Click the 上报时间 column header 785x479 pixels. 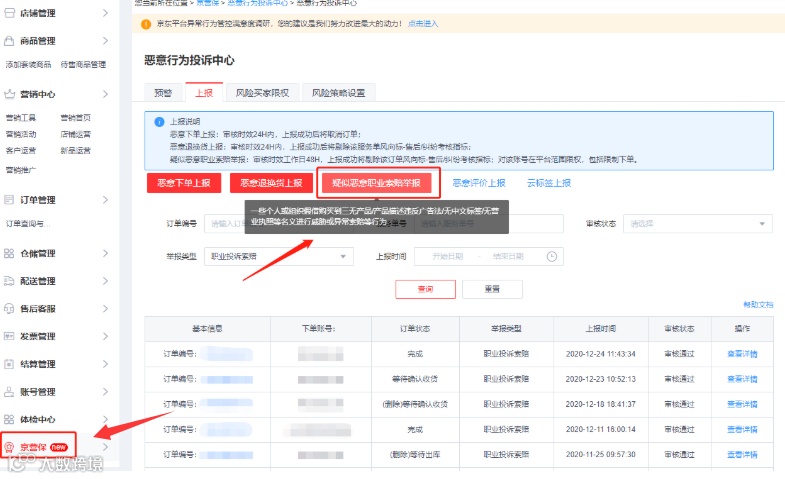601,329
